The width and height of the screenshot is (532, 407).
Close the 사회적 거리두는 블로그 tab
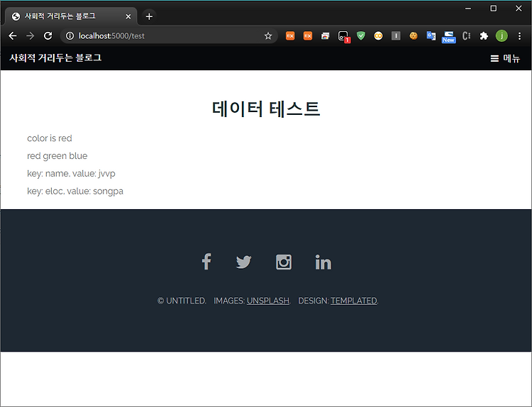tap(128, 16)
